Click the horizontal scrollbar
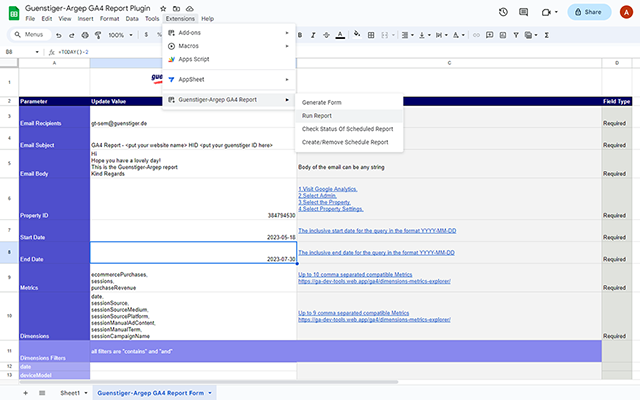640x400 pixels. tap(208, 382)
